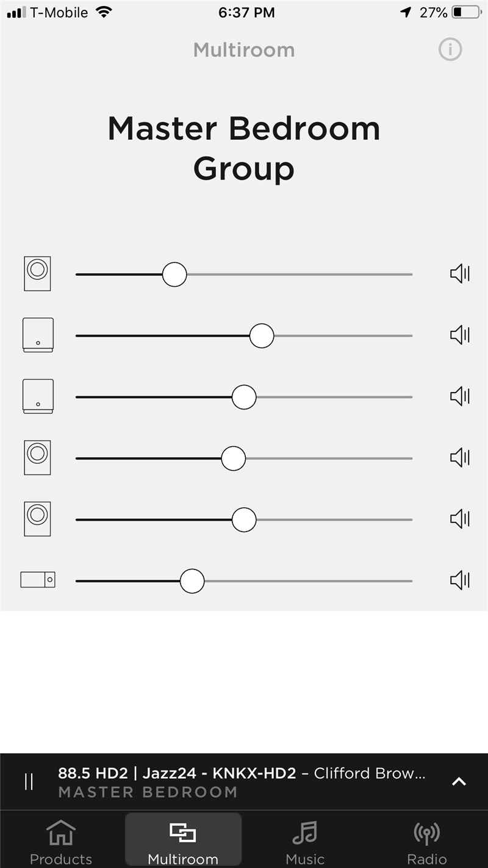The width and height of the screenshot is (488, 868).
Task: Mute the fifth speaker in group
Action: [x=459, y=519]
